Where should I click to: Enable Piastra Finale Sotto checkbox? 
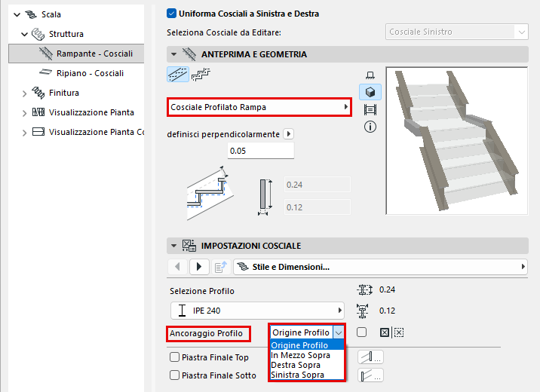pos(175,375)
